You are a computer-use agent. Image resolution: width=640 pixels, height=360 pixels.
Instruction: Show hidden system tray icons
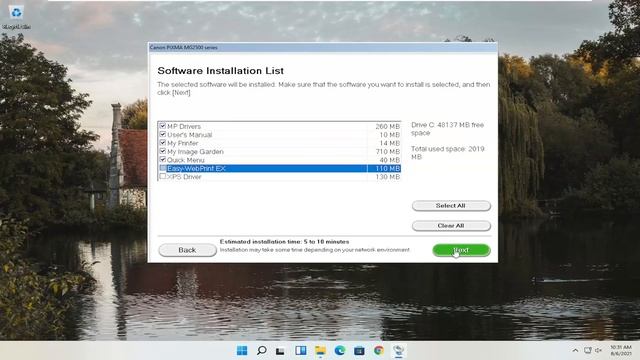[575, 350]
